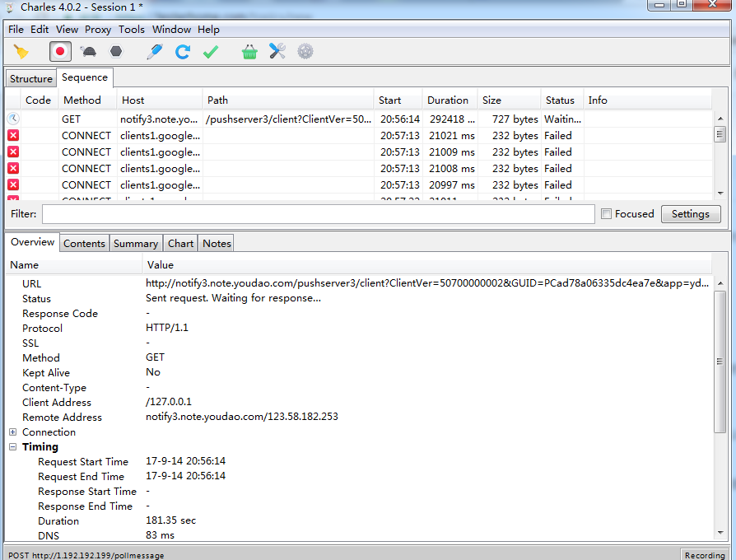Sort by the Code column header
The image size is (736, 560).
pyautogui.click(x=39, y=100)
